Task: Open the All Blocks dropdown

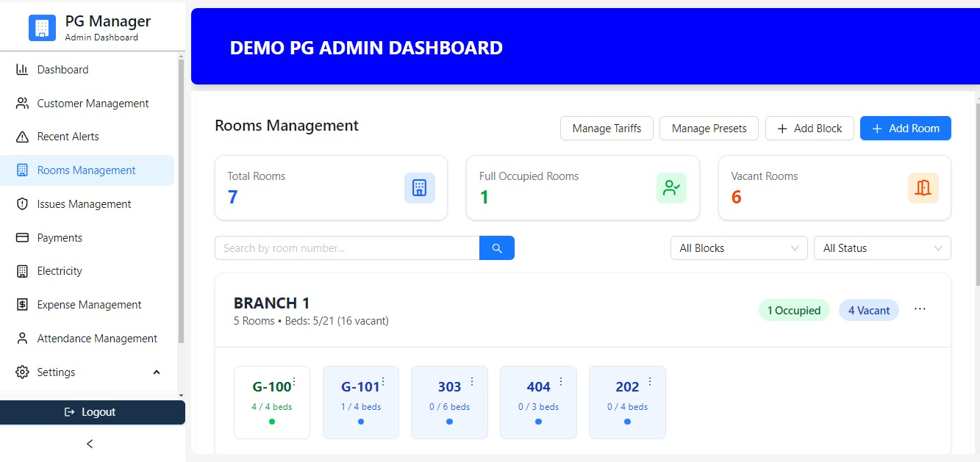Action: 738,248
